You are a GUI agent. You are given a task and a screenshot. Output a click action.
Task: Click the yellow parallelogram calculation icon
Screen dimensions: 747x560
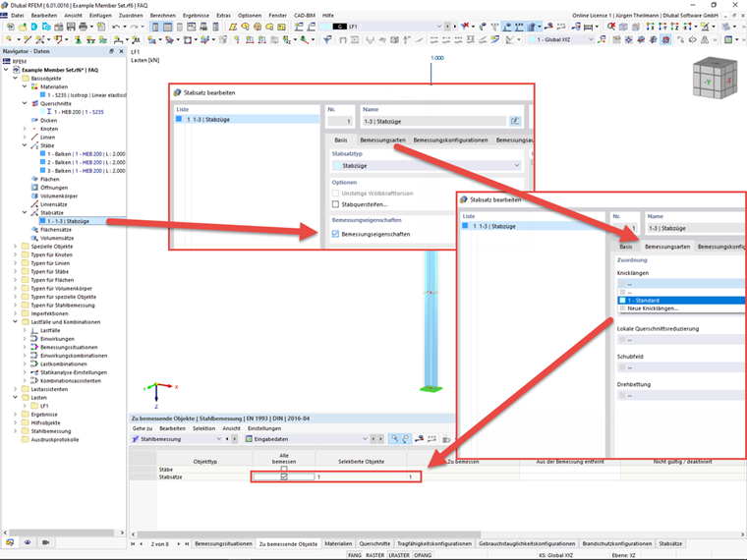pyautogui.click(x=233, y=27)
